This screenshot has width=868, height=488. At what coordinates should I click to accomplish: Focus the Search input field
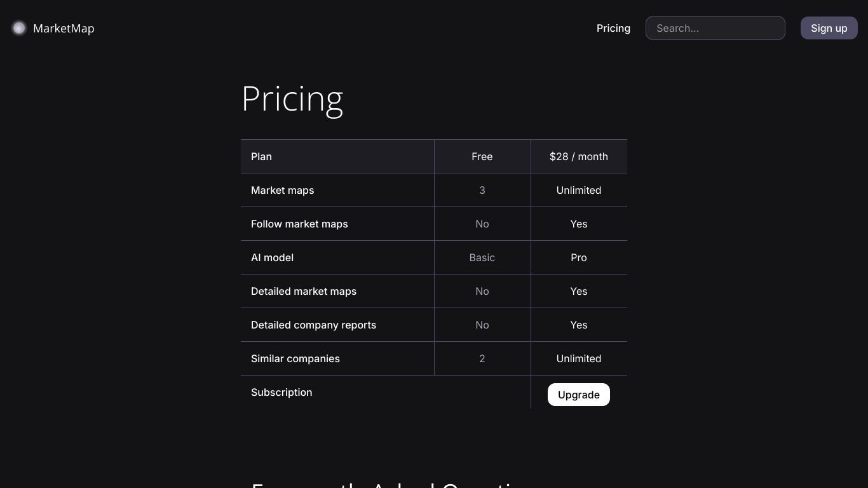[715, 28]
